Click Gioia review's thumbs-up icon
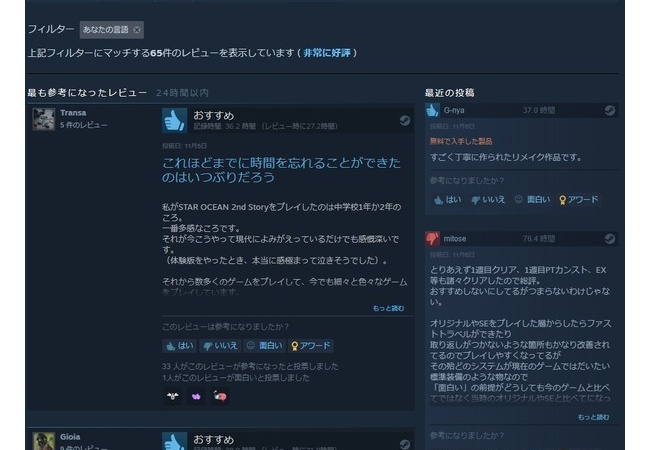 [x=174, y=441]
